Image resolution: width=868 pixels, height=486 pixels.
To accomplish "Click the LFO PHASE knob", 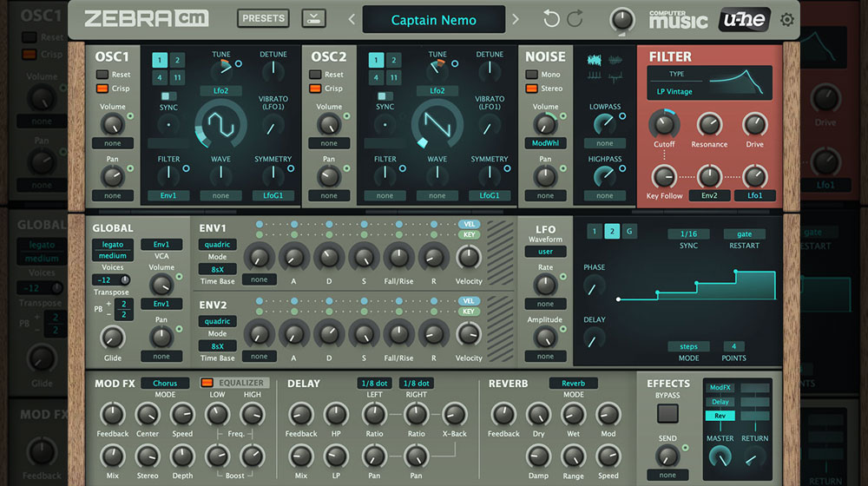I will (594, 287).
